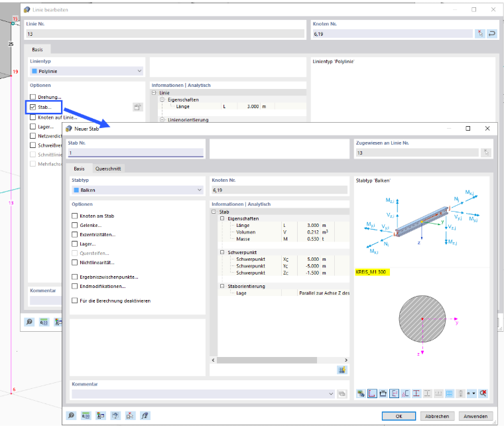Enable the Ergebniszwischenpunkte... checkbox
Screen dimensions: 504x428
[74, 277]
